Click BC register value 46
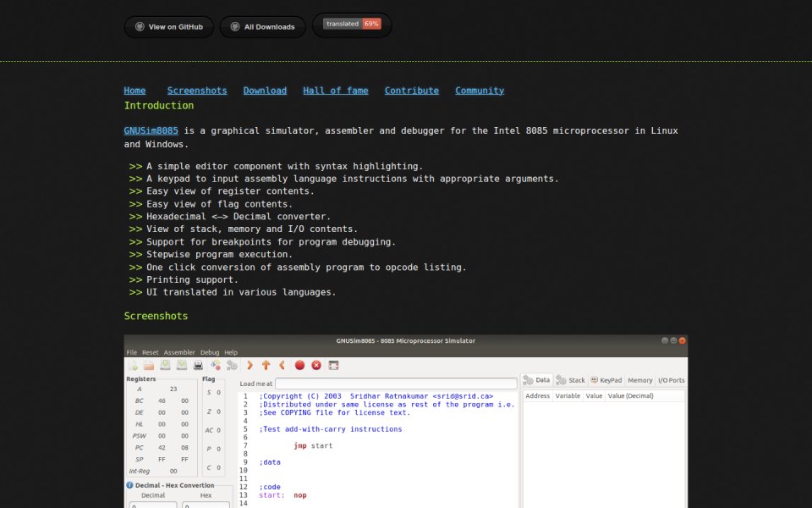This screenshot has height=508, width=812. (162, 400)
